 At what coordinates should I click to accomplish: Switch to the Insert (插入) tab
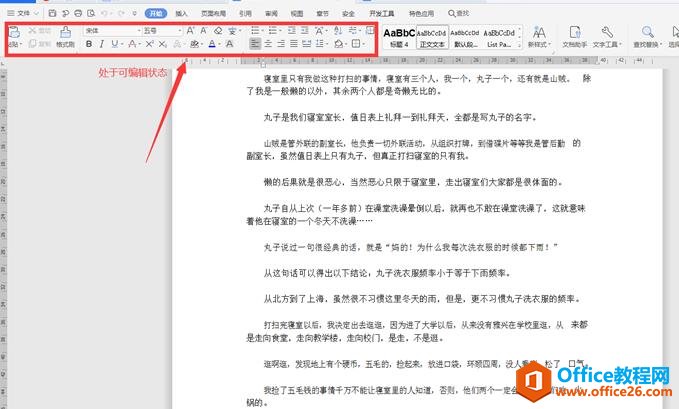[181, 13]
